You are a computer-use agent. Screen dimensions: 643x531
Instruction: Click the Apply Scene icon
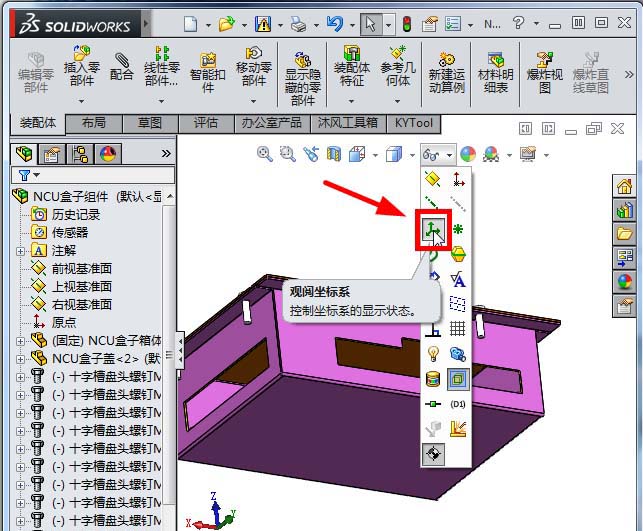[491, 155]
